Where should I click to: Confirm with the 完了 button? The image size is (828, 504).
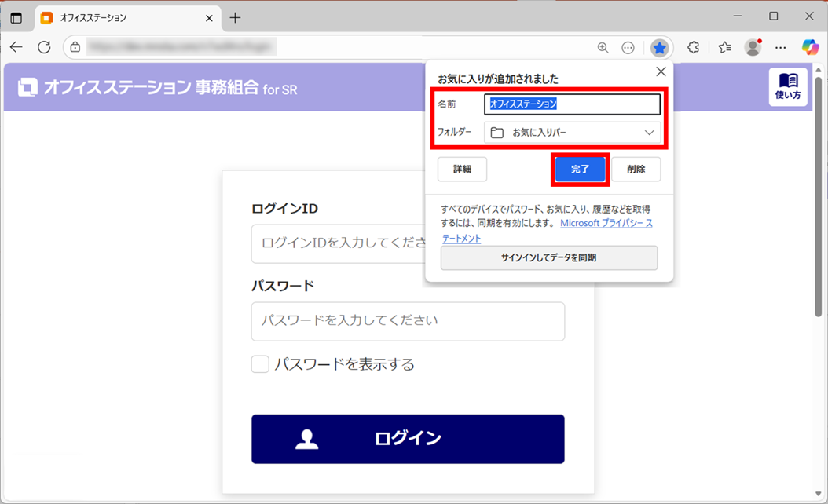tap(580, 170)
